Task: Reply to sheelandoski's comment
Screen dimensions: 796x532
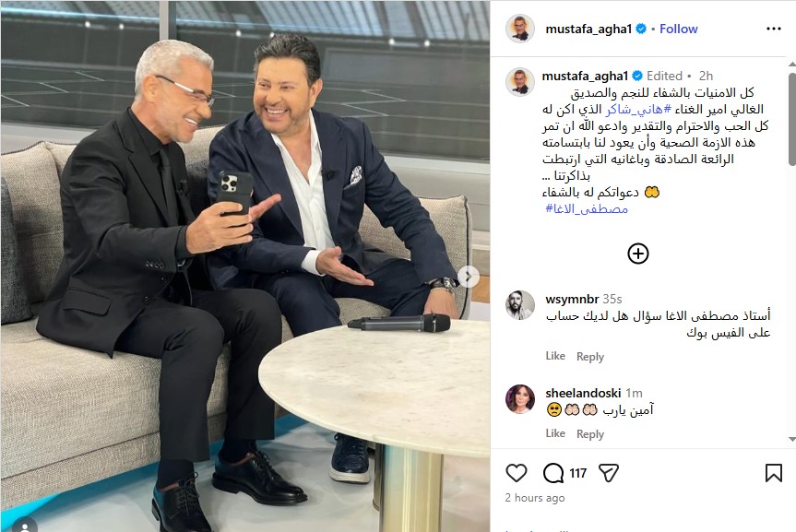Action: pyautogui.click(x=590, y=434)
